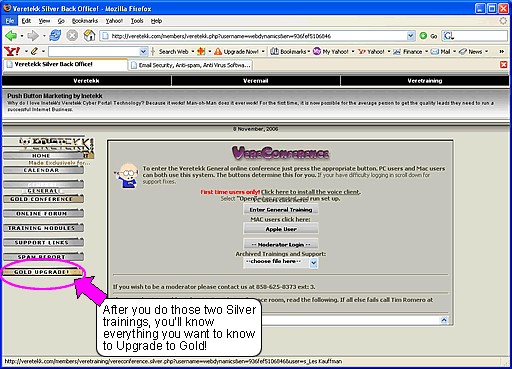Viewport: 512px width, 369px height.
Task: Click the GOLD UPGRADE! sidebar button
Action: click(x=42, y=272)
